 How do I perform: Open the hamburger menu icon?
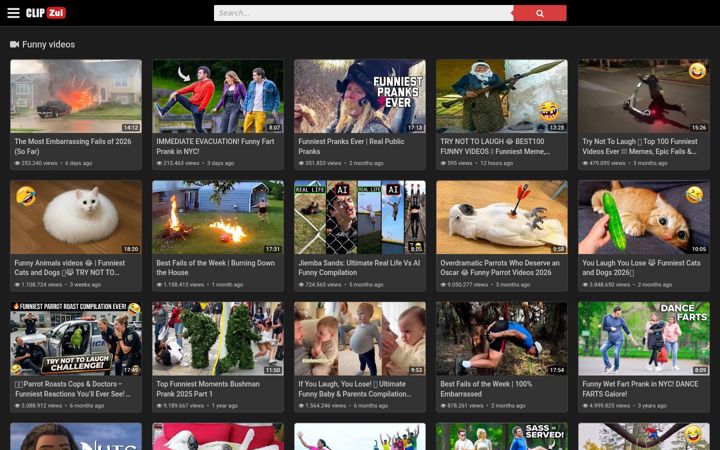[x=13, y=13]
